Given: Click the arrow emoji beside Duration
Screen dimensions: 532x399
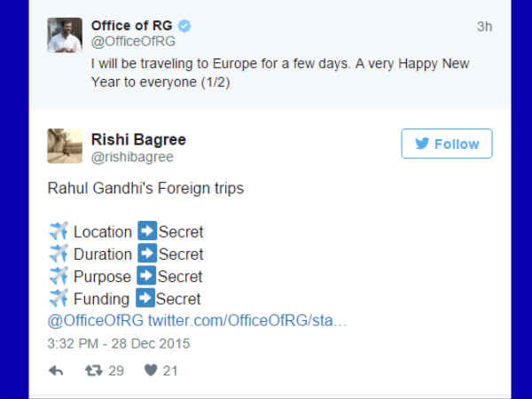Looking at the screenshot, I should click(x=147, y=254).
